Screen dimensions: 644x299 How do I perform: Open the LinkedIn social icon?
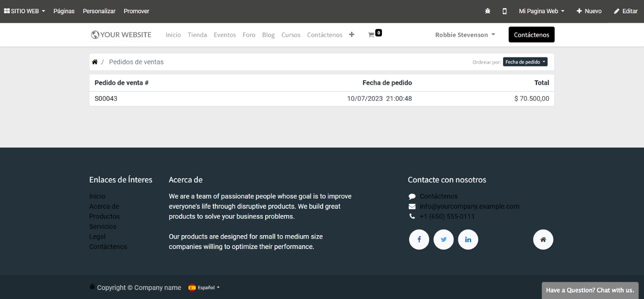point(468,240)
